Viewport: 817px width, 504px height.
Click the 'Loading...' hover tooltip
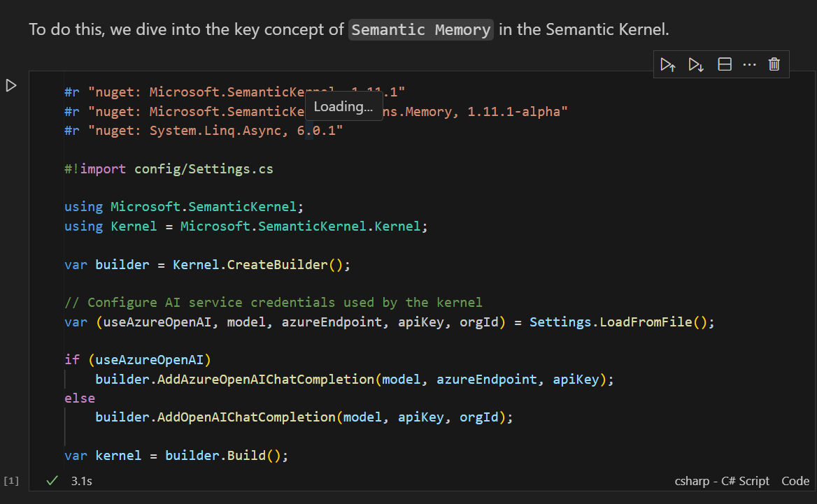[343, 107]
